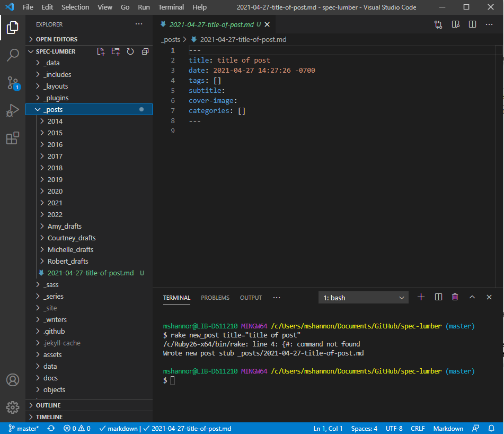Collapse all folders in explorer
This screenshot has width=504, height=434.
[x=145, y=51]
